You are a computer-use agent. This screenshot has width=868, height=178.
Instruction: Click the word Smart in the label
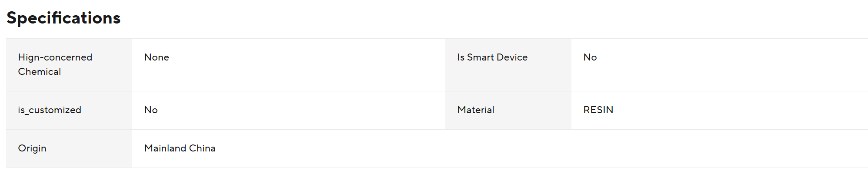(x=481, y=57)
